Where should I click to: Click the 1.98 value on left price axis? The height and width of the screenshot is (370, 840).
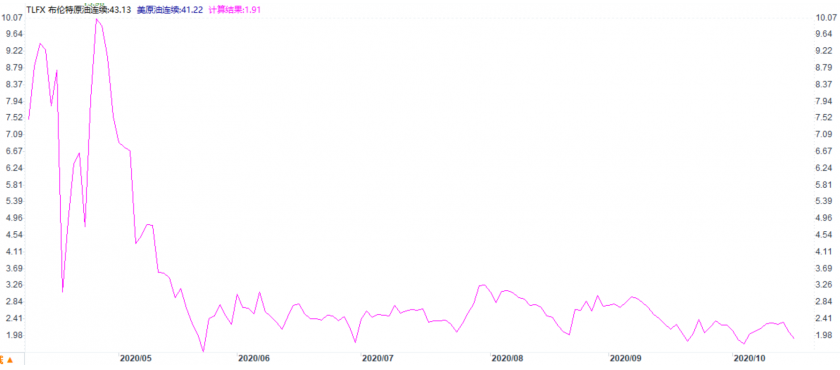14,335
